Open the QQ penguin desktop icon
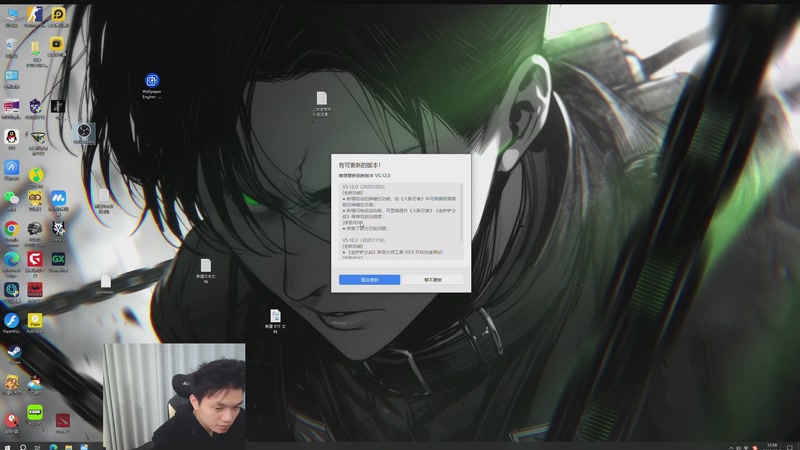 pos(11,139)
